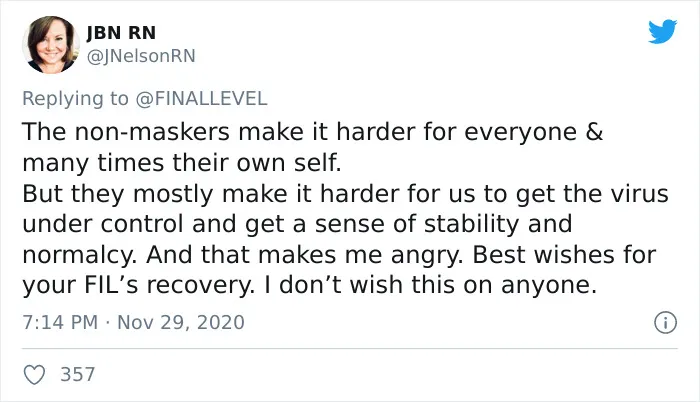Open the @JNelsonRN handle link
This screenshot has width=700, height=402.
(141, 56)
